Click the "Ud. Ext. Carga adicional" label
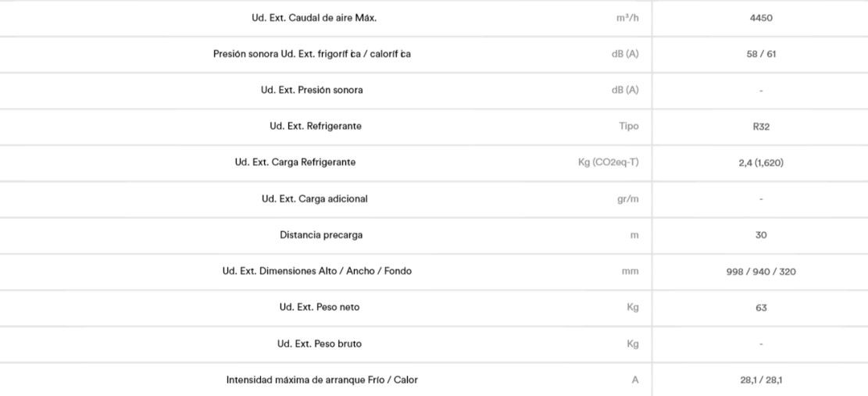The image size is (868, 396). click(314, 199)
